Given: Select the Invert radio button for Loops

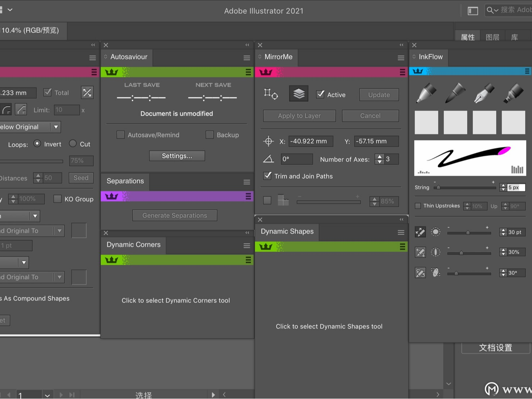Looking at the screenshot, I should [37, 143].
